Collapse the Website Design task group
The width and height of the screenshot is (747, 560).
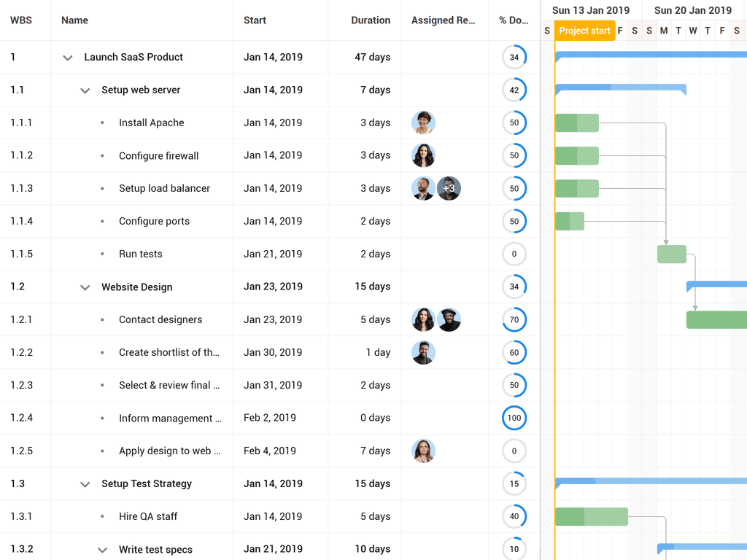(85, 287)
